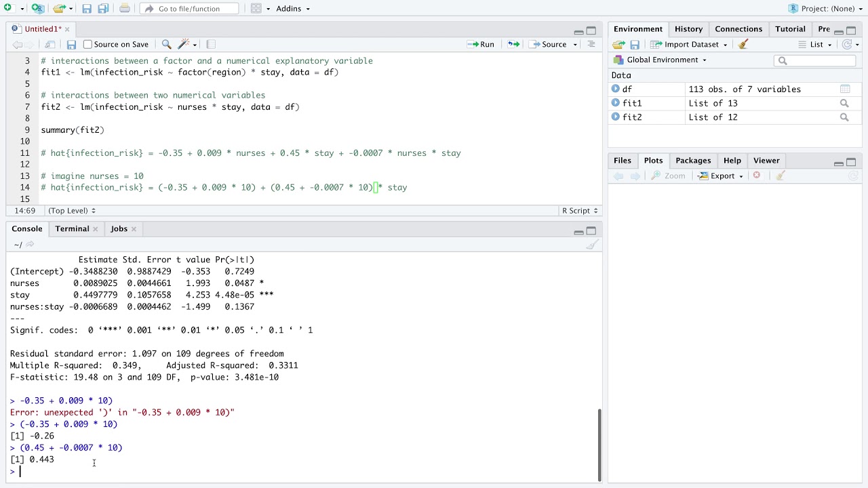Switch to the Tutorial tab
868x488 pixels.
[x=790, y=29]
